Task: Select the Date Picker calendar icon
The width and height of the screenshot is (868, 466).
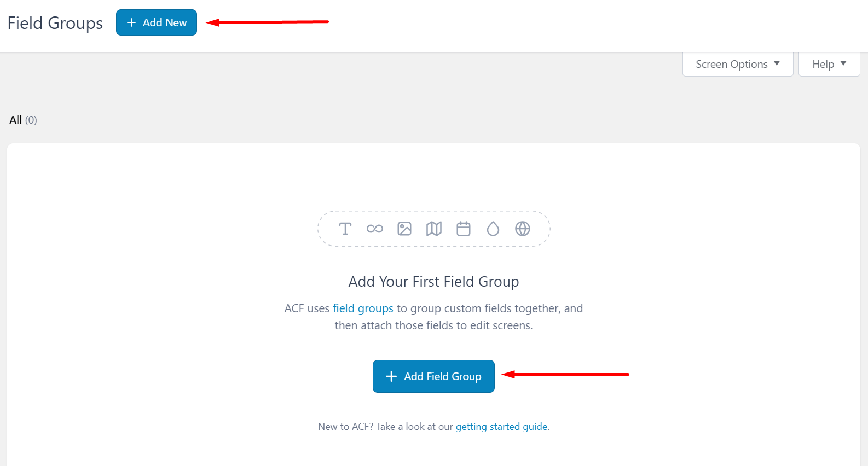Action: 464,229
